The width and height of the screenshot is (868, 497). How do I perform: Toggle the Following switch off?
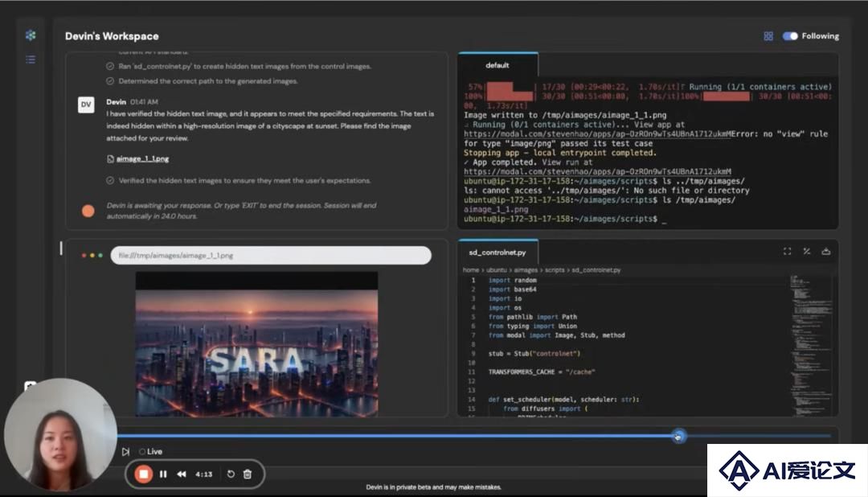(790, 36)
